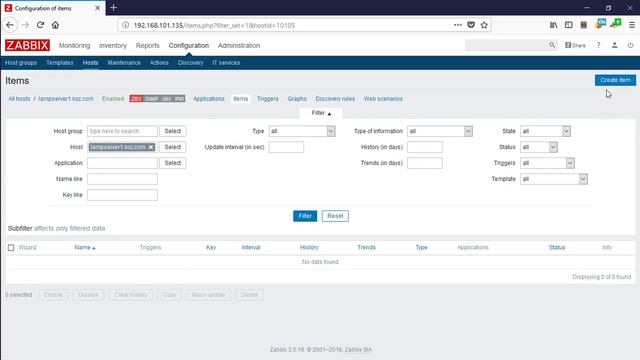Click the Create item button
Viewport: 640px width, 360px height.
point(615,80)
